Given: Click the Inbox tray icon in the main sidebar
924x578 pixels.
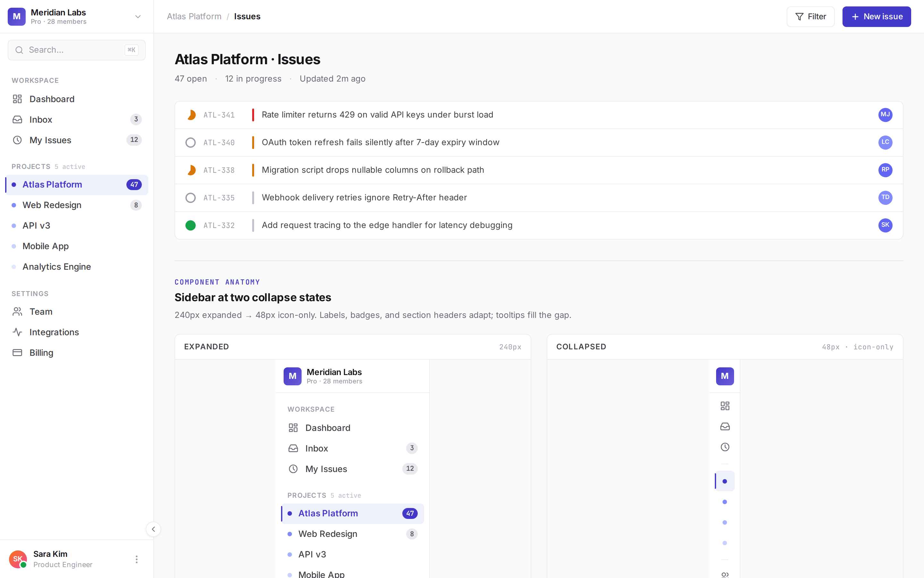Looking at the screenshot, I should coord(17,120).
